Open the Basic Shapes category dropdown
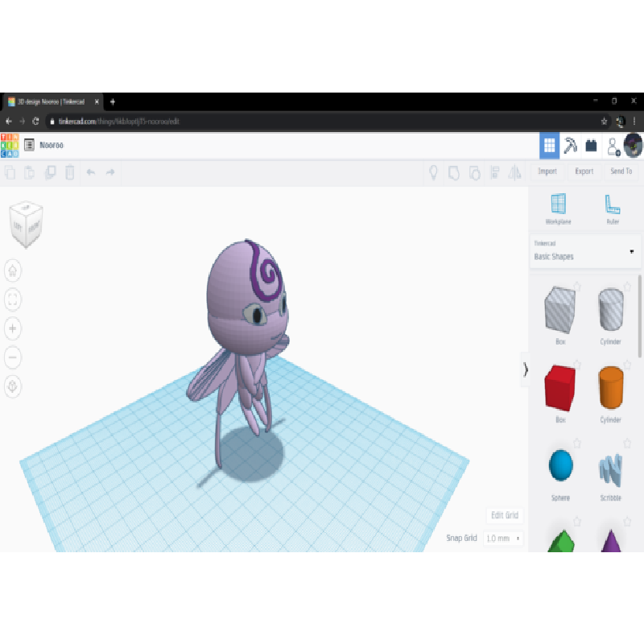The width and height of the screenshot is (644, 644). pos(585,251)
